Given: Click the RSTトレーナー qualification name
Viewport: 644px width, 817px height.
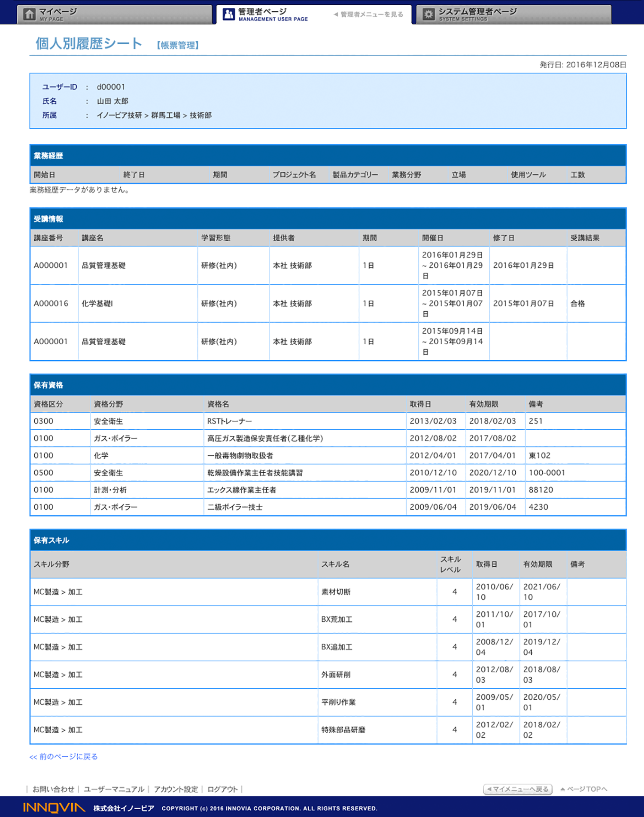Looking at the screenshot, I should pos(229,421).
